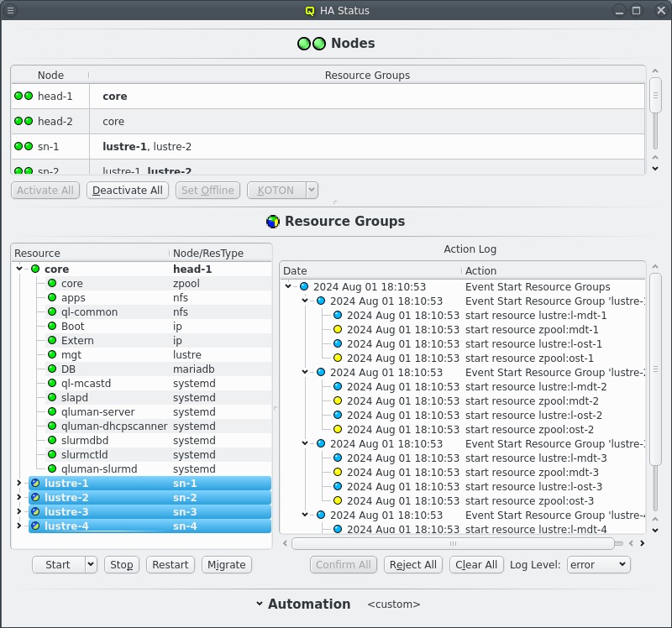Sort Action Log by the Action column header
Screen dimensions: 672x628
(554, 270)
